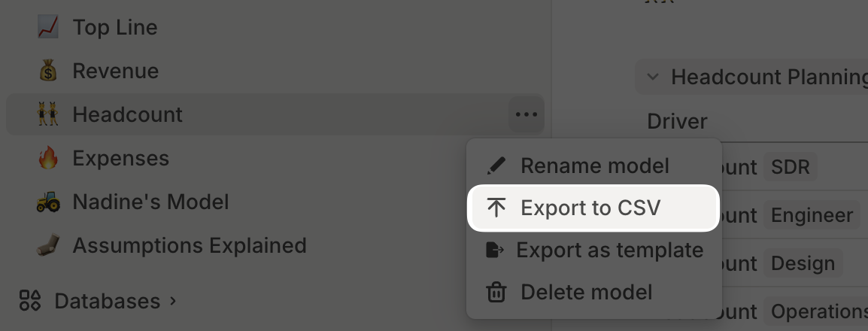This screenshot has height=331, width=868.
Task: Click the tractor icon beside Nadine's Model
Action: 48,202
